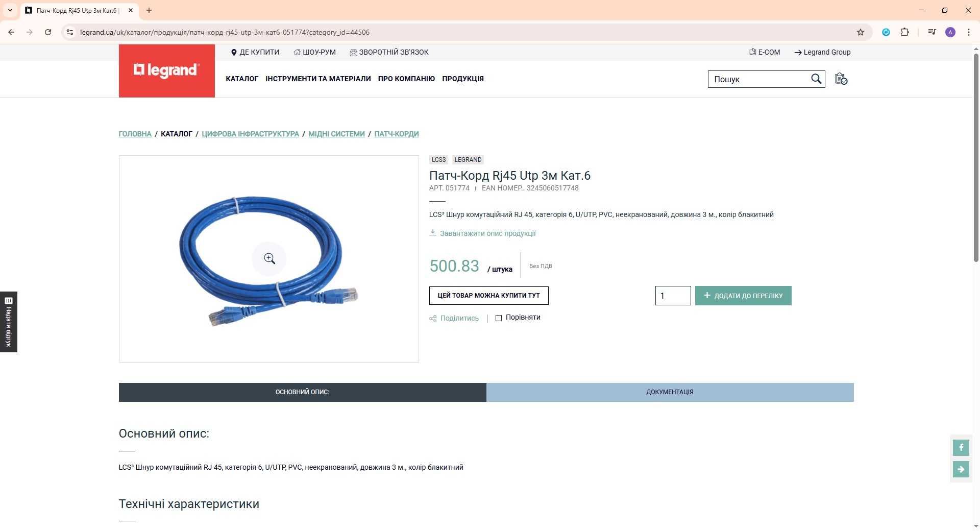Switch to ОСНОВНИЙ ОПИС tab
This screenshot has height=531, width=980.
pos(302,392)
